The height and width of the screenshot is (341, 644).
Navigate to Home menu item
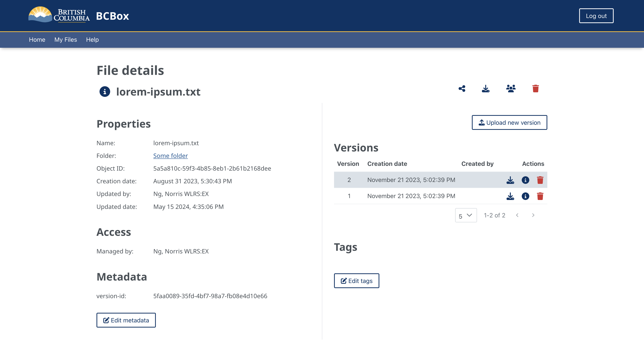click(37, 40)
